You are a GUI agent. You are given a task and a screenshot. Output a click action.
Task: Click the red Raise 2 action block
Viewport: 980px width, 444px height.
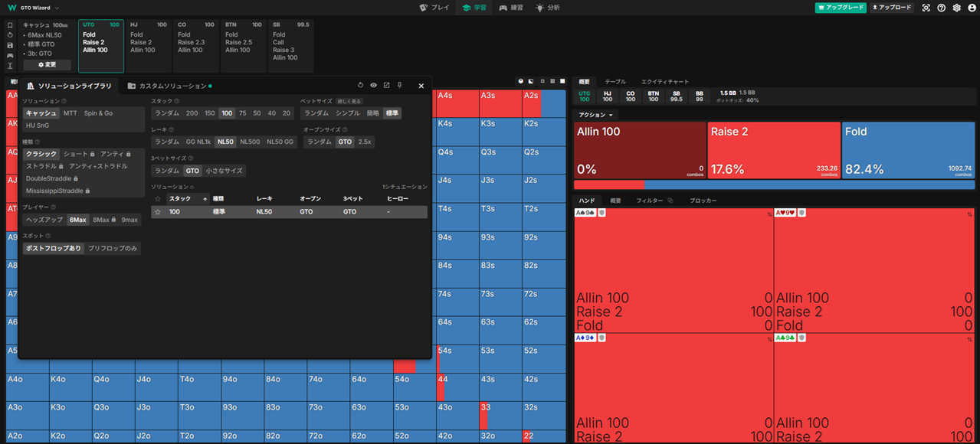click(x=773, y=150)
